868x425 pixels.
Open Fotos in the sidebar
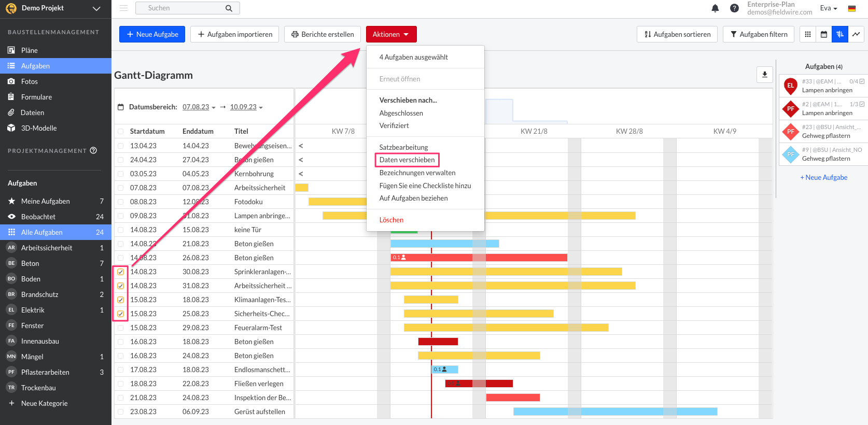[30, 81]
